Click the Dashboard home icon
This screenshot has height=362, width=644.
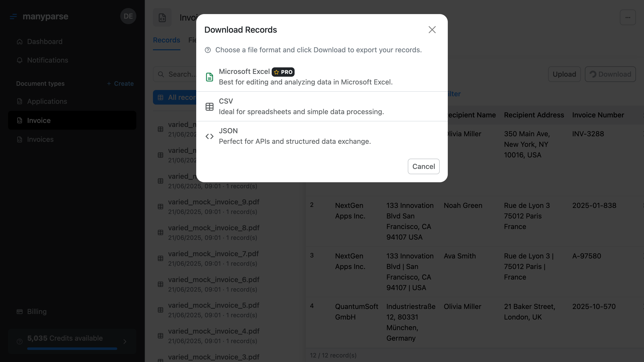(x=20, y=41)
